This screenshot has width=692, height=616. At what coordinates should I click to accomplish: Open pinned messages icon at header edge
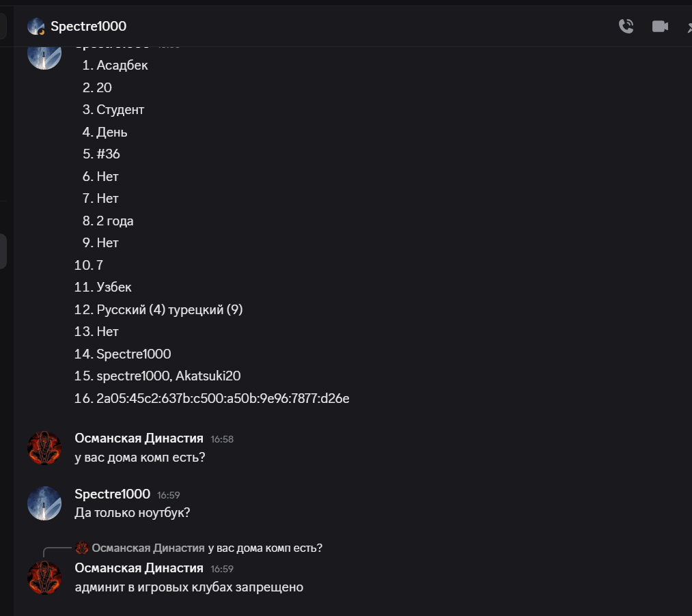[x=689, y=27]
